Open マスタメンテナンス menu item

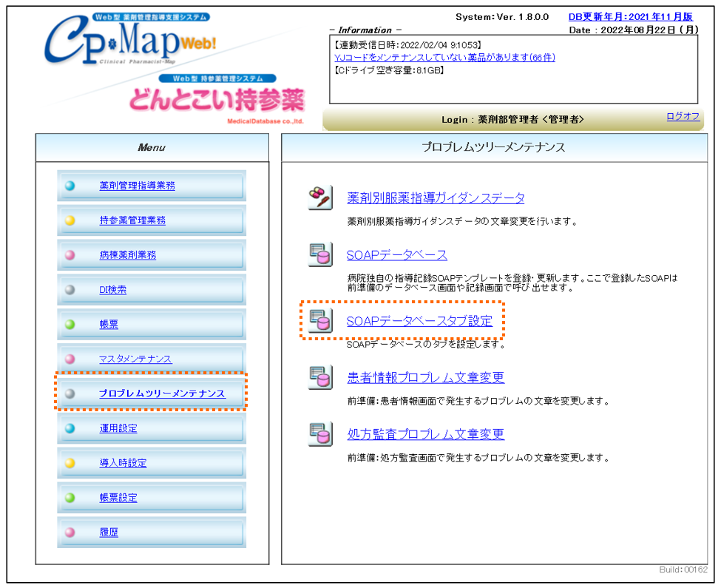point(135,359)
